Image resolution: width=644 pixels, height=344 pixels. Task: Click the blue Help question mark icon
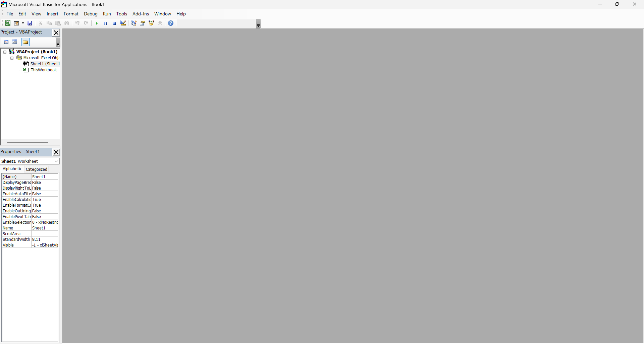tap(171, 23)
